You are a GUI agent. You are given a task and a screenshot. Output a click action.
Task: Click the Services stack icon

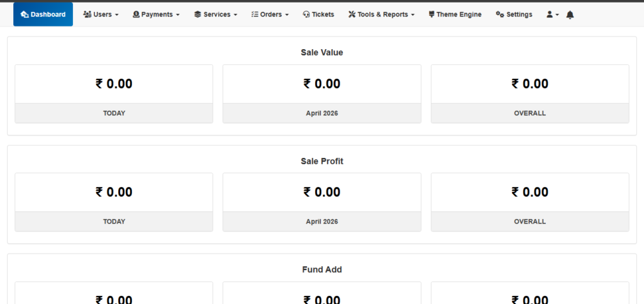[197, 14]
